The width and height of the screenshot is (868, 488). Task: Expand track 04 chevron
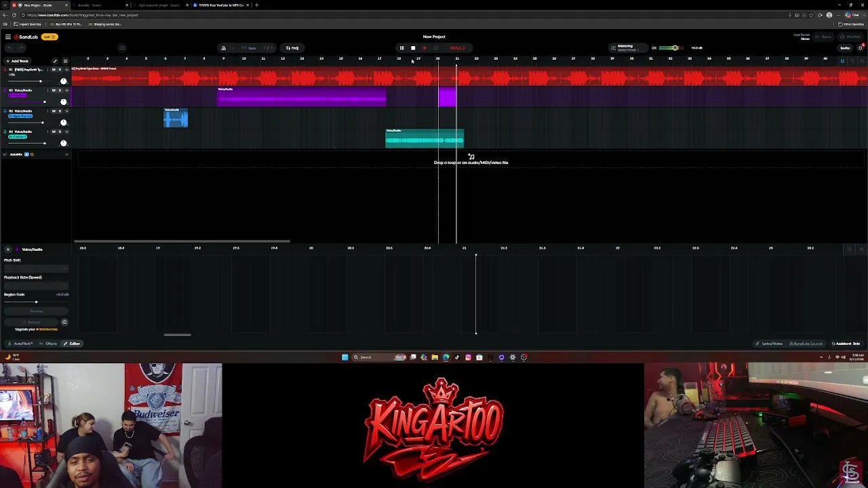click(x=66, y=131)
